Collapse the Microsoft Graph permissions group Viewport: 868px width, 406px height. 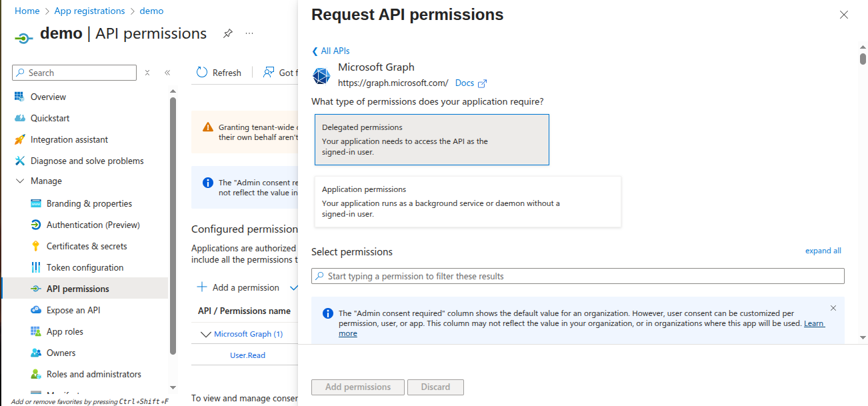click(x=205, y=334)
